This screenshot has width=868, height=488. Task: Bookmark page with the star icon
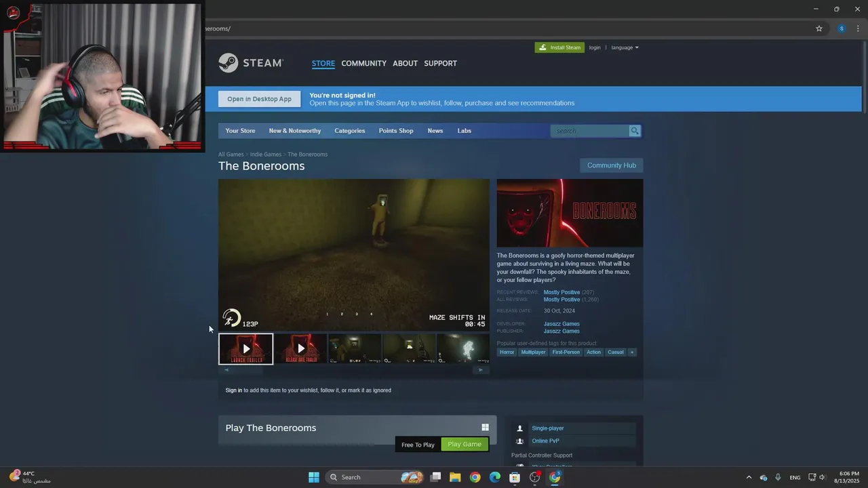point(818,28)
